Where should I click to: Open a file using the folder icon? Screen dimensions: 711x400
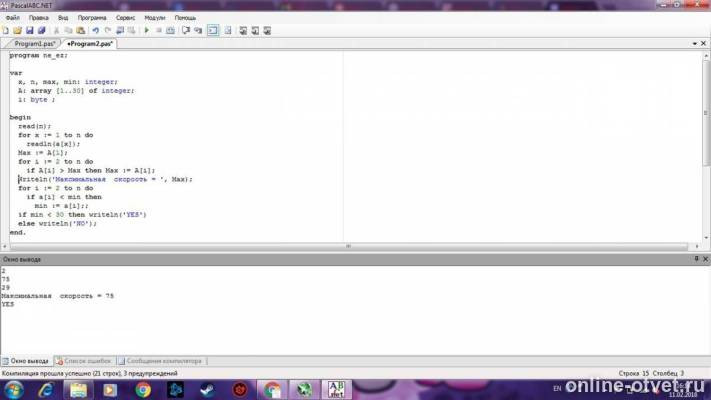coord(17,30)
